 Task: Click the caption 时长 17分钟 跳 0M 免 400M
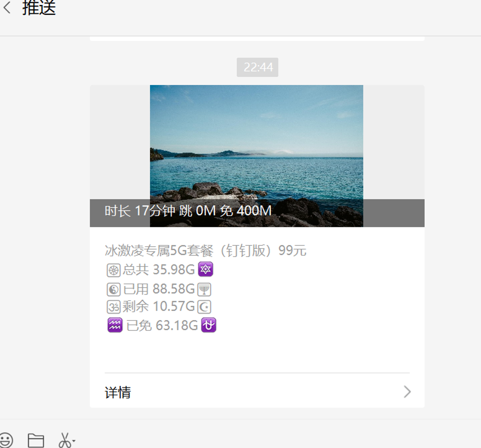(188, 211)
